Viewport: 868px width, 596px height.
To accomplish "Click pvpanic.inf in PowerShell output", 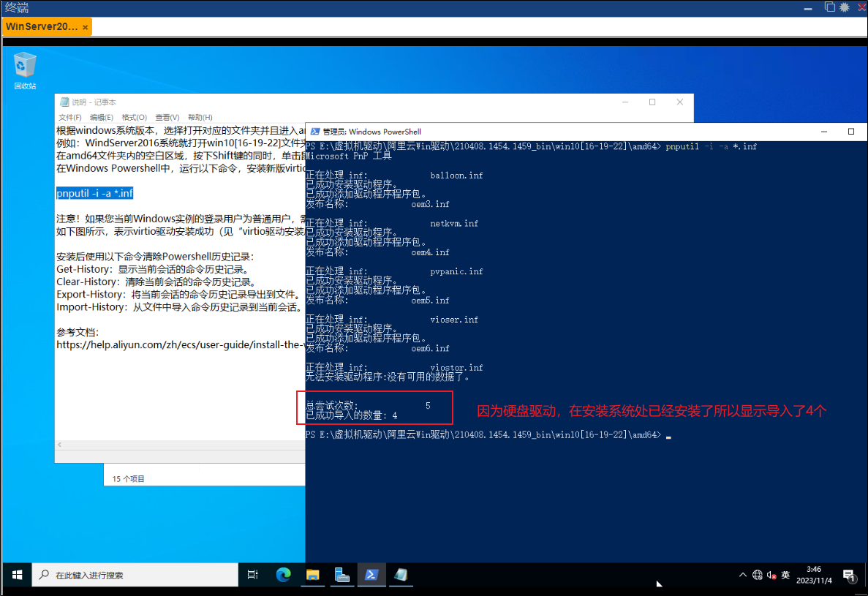I will pos(457,272).
